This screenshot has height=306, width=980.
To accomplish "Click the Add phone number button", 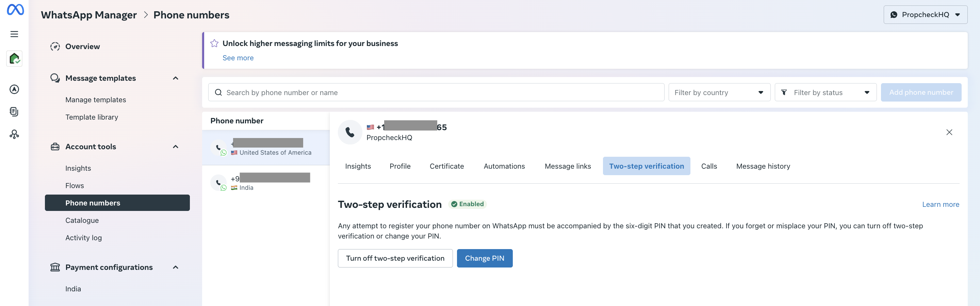I will coord(921,93).
